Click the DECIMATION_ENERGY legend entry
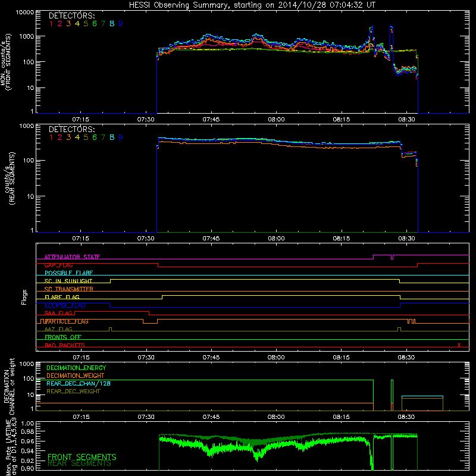476x476 pixels. pyautogui.click(x=76, y=368)
